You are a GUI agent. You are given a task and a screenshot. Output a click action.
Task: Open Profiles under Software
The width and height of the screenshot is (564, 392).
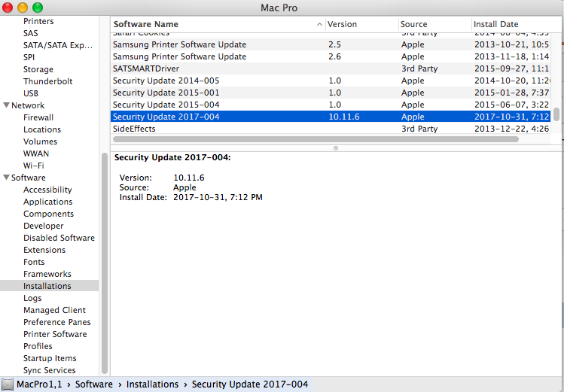click(x=38, y=346)
